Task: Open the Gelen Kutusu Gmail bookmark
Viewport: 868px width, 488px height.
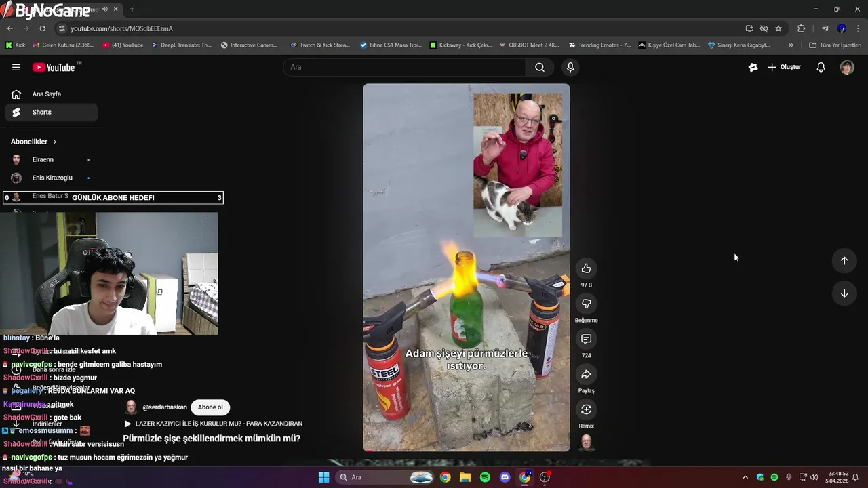Action: 62,45
